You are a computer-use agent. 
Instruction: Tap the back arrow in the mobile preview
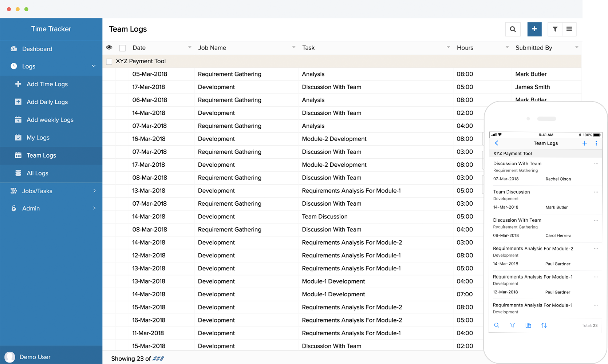pos(497,143)
